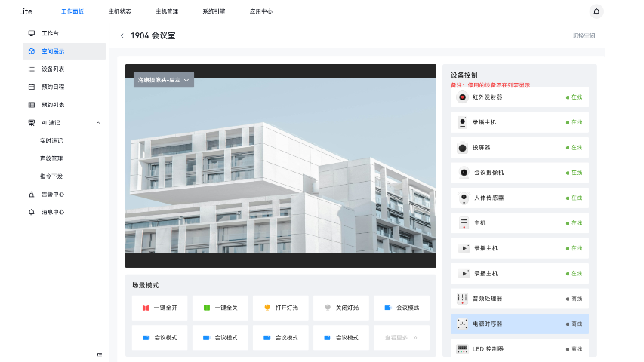
Task: Click the 设备列表 list icon in the sidebar
Action: (32, 69)
